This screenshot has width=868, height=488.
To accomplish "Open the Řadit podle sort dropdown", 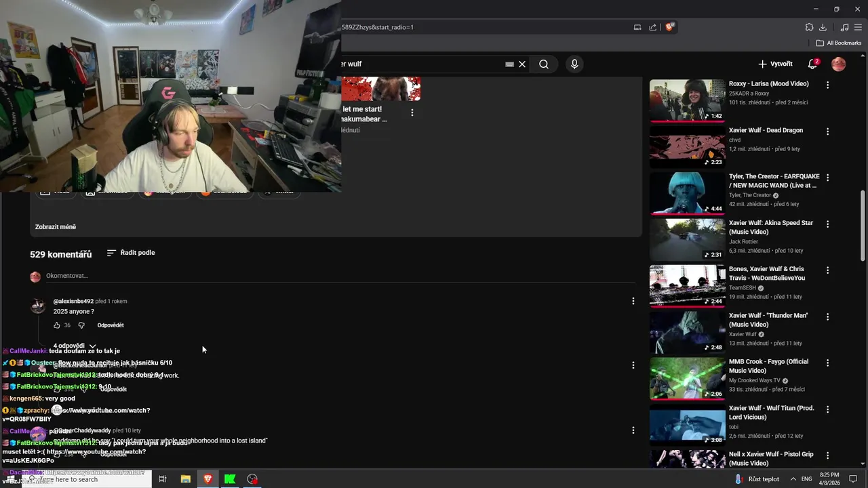I will (131, 253).
